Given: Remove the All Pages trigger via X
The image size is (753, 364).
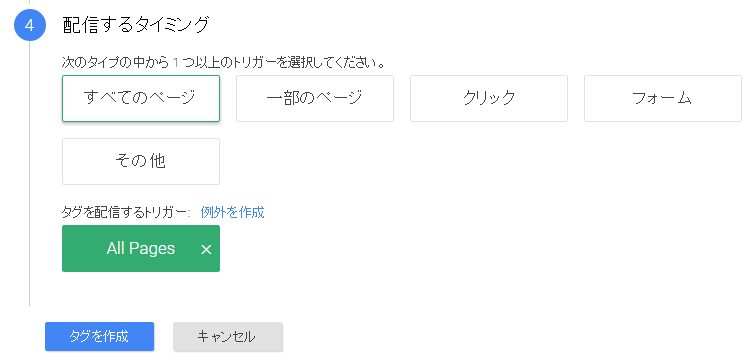Looking at the screenshot, I should click(x=206, y=249).
